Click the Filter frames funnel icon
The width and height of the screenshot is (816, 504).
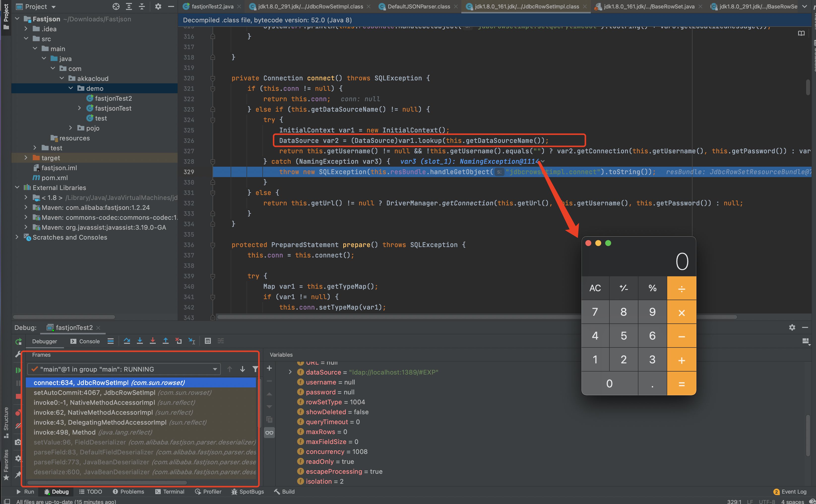255,369
